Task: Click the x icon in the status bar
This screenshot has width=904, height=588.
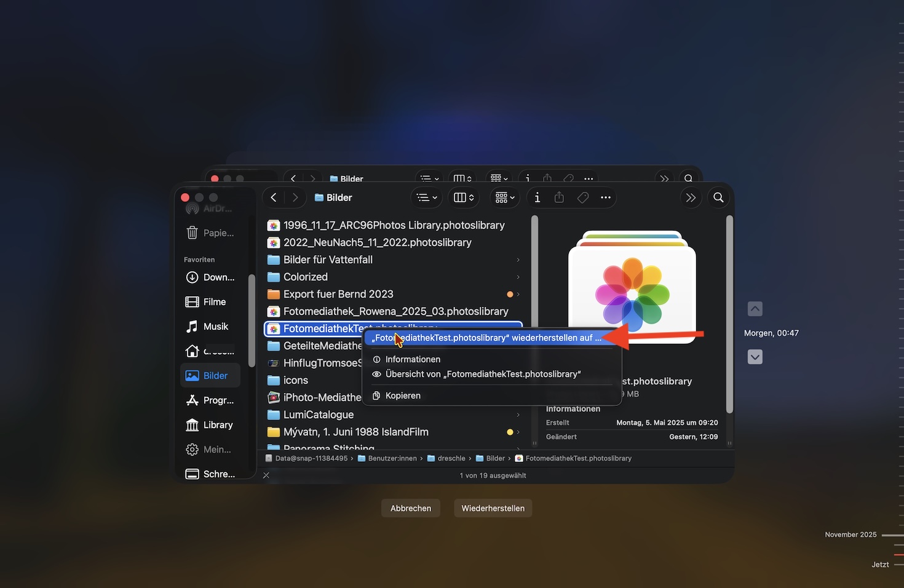Action: pyautogui.click(x=266, y=475)
